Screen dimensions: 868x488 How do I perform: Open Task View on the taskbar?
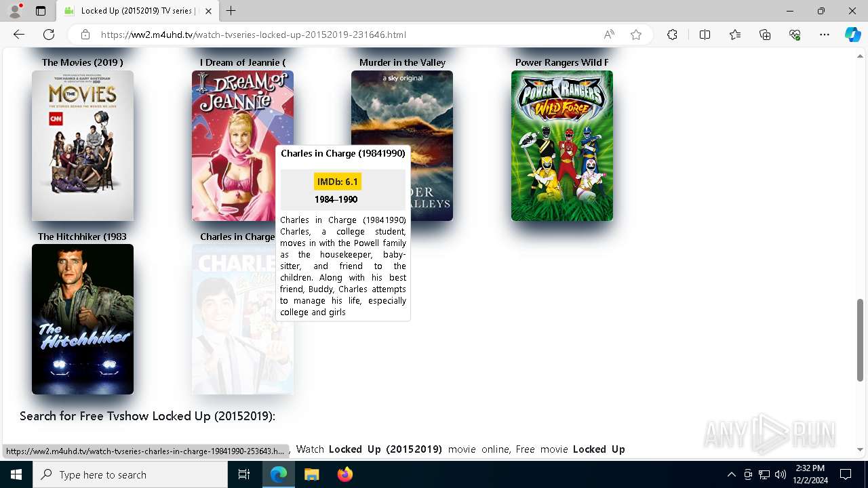point(244,474)
